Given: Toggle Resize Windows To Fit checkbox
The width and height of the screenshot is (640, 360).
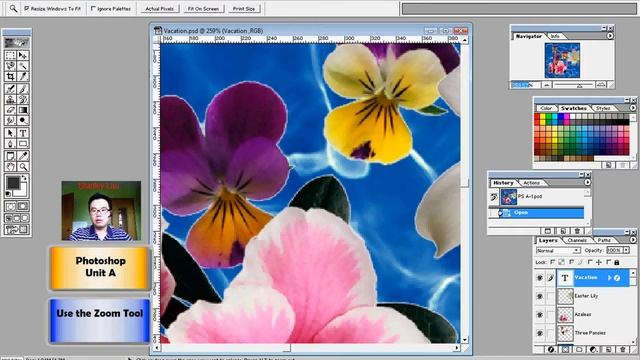Looking at the screenshot, I should tap(27, 8).
